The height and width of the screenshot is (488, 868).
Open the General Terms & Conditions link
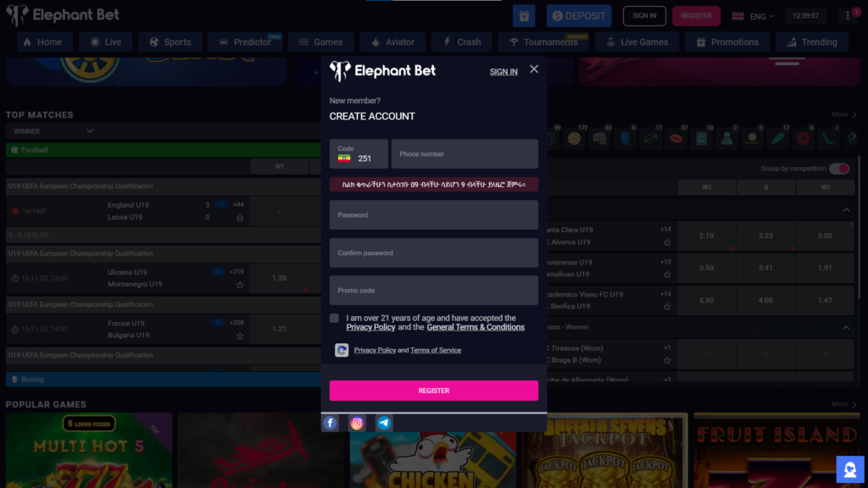476,327
